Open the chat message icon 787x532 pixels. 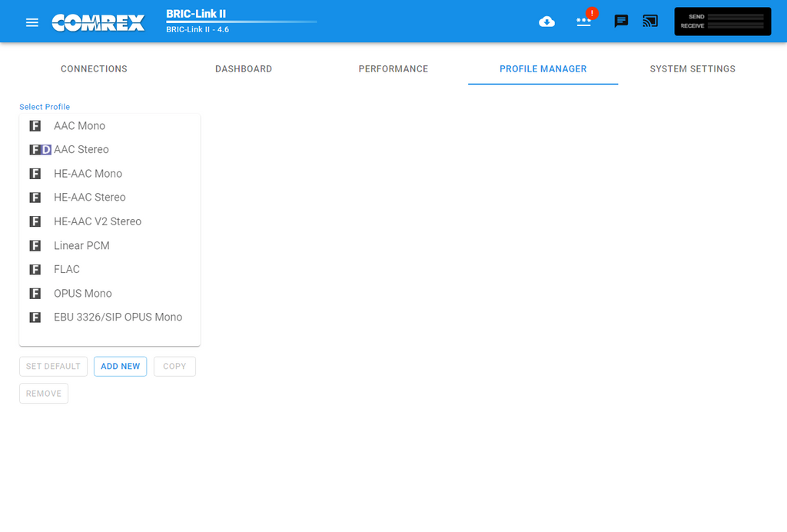621,22
